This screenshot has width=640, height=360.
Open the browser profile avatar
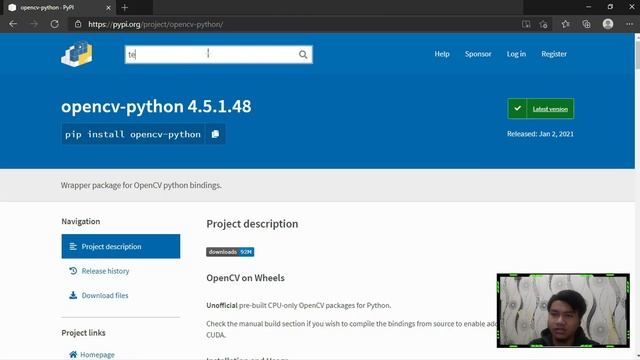click(x=608, y=24)
